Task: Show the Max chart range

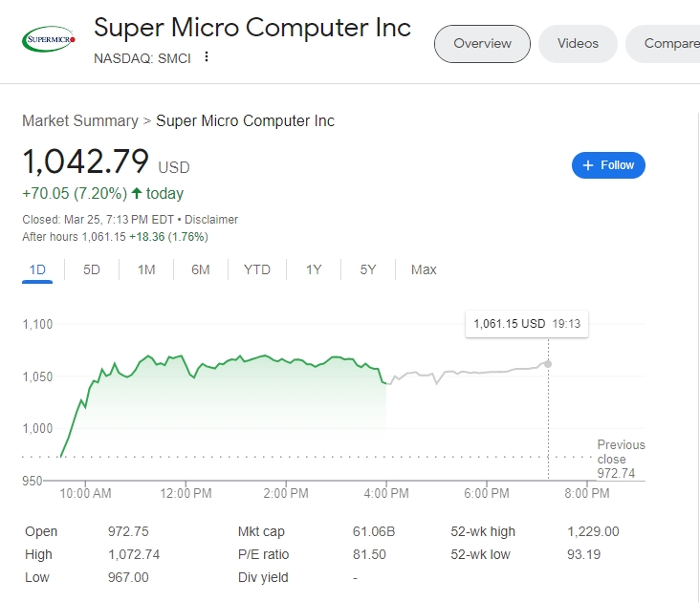Action: tap(424, 269)
